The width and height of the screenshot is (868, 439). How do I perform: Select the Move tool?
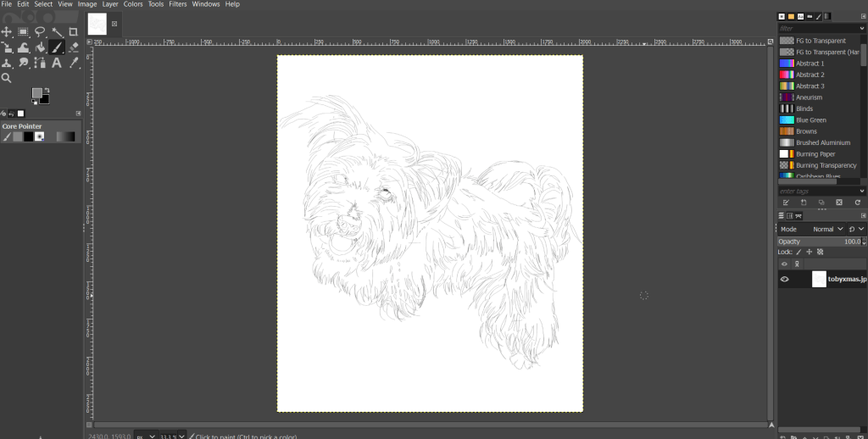point(7,32)
